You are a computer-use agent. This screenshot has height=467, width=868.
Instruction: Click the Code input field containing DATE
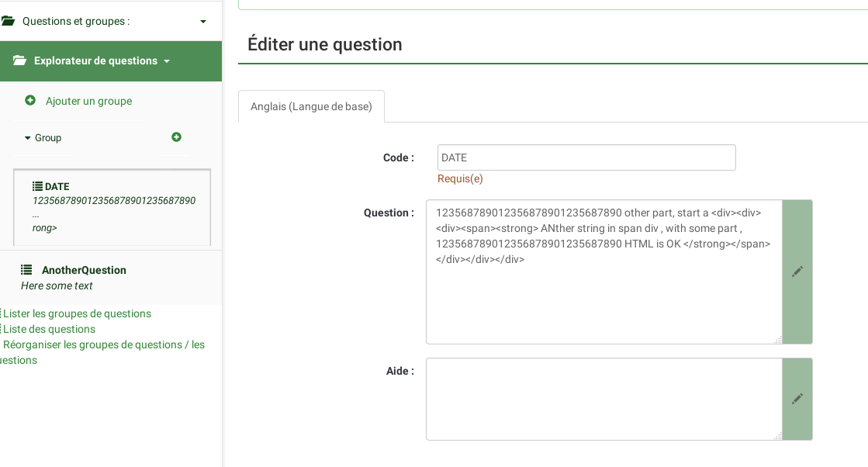click(586, 157)
